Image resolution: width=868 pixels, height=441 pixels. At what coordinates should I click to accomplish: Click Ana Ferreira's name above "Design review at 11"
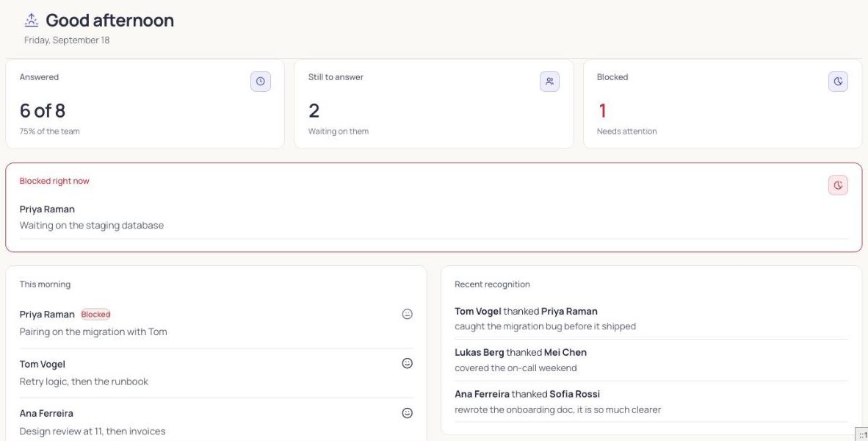click(46, 413)
